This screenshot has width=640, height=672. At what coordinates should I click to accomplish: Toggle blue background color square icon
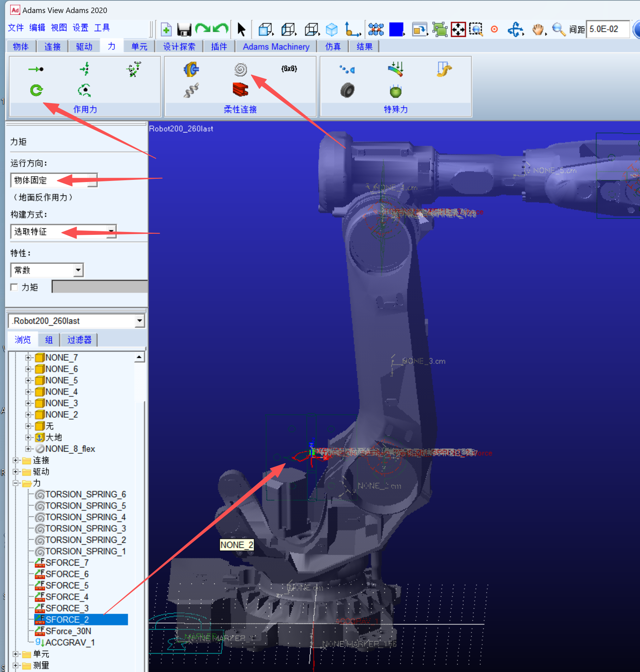pos(396,29)
